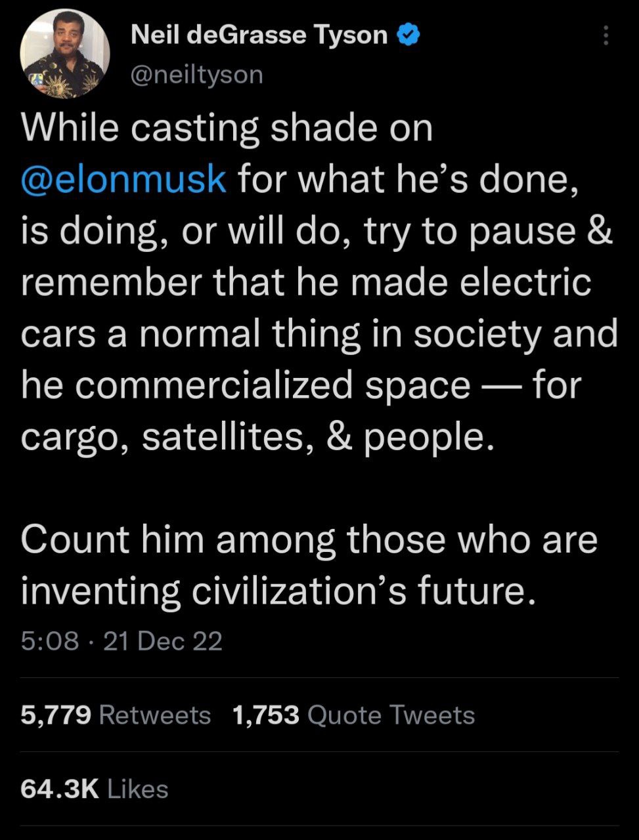
Task: Click the date 21 Dec 22
Action: pyautogui.click(x=163, y=641)
